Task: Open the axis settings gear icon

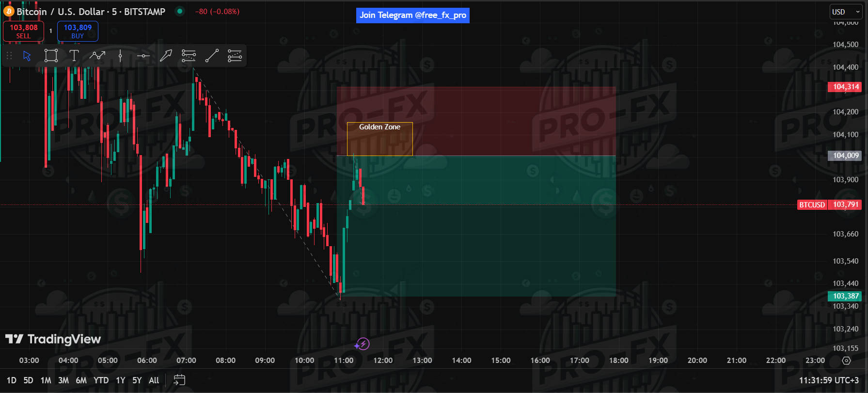Action: pos(846,361)
